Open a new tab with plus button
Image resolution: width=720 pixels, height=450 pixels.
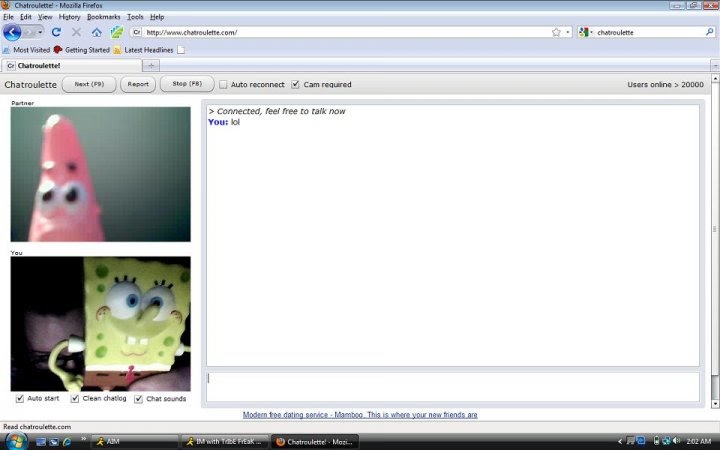[x=151, y=66]
